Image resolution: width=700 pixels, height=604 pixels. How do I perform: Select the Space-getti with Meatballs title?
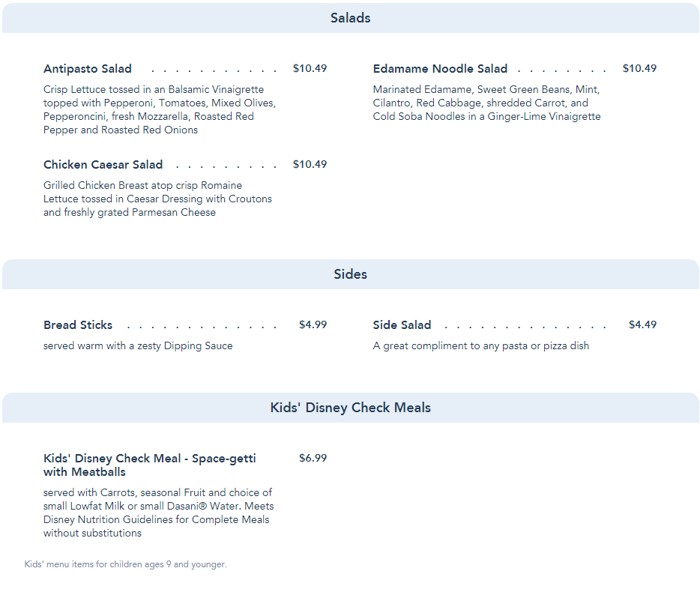point(149,465)
